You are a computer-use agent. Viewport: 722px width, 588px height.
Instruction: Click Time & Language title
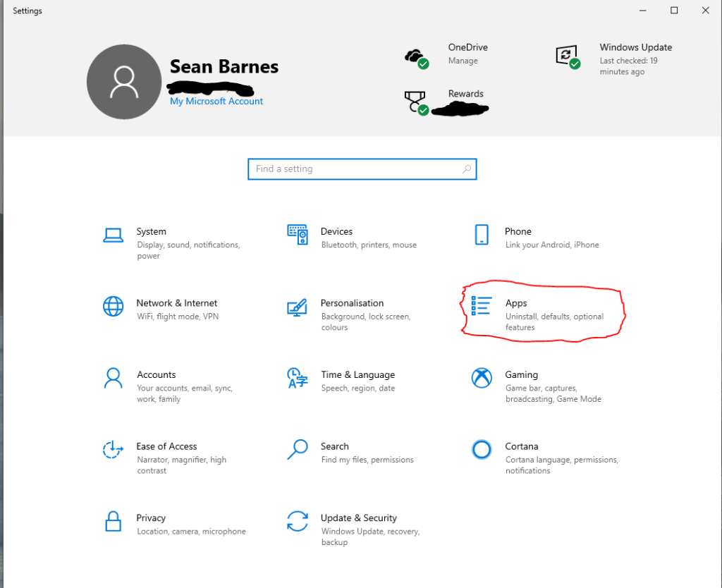(357, 375)
